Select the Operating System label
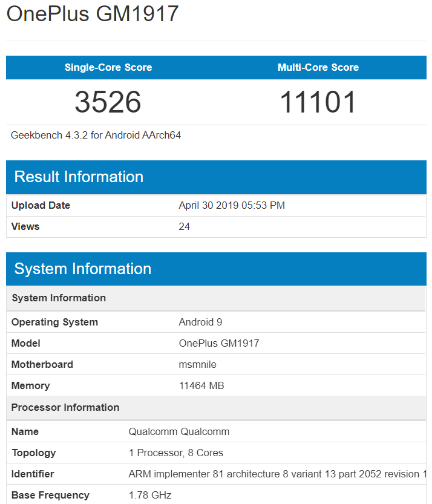 (54, 322)
